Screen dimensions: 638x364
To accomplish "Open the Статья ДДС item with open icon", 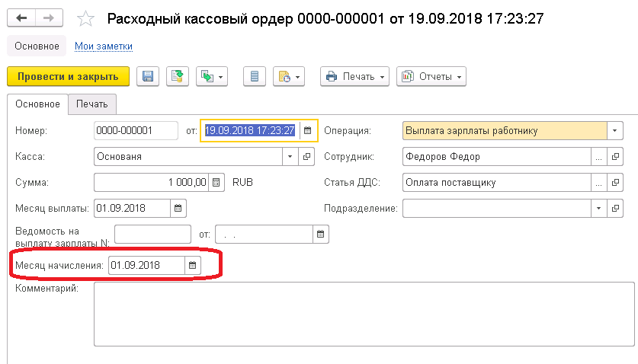I will pyautogui.click(x=615, y=183).
